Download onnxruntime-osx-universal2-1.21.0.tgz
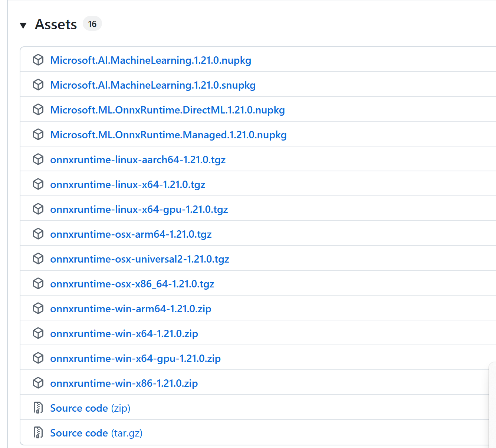 [139, 259]
